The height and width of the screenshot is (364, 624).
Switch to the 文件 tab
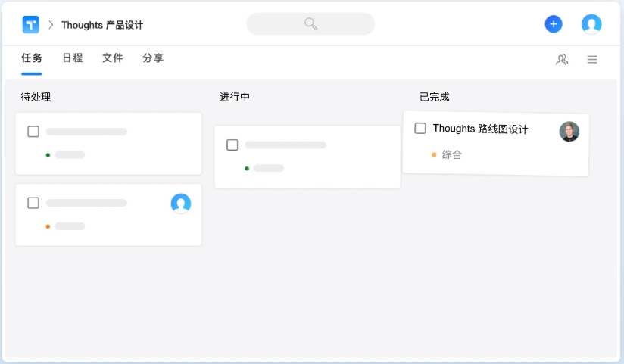tap(113, 58)
